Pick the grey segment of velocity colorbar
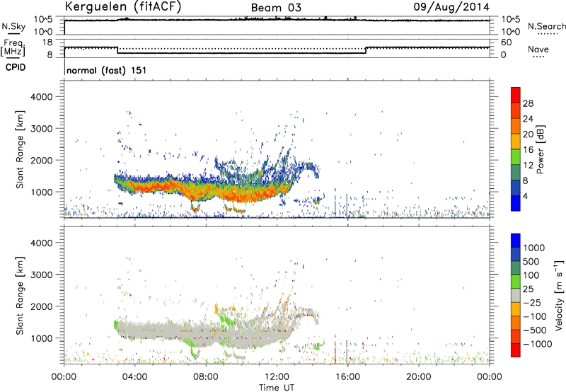The image size is (566, 392). point(516,295)
